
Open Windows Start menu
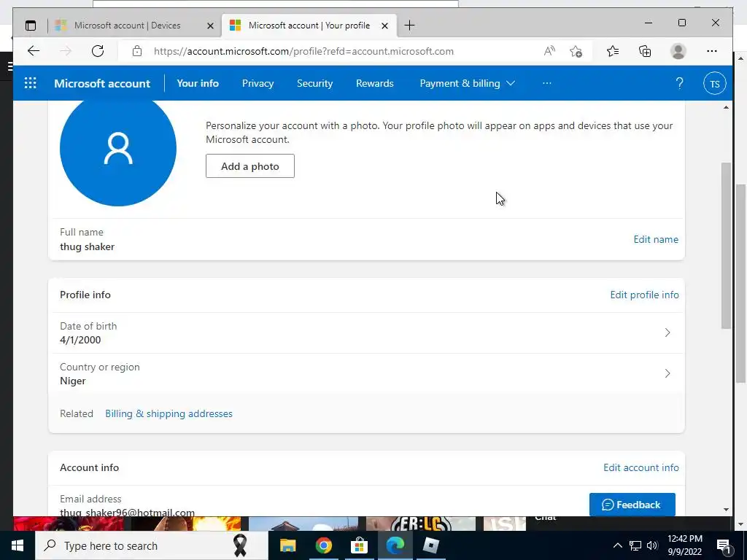(18, 545)
